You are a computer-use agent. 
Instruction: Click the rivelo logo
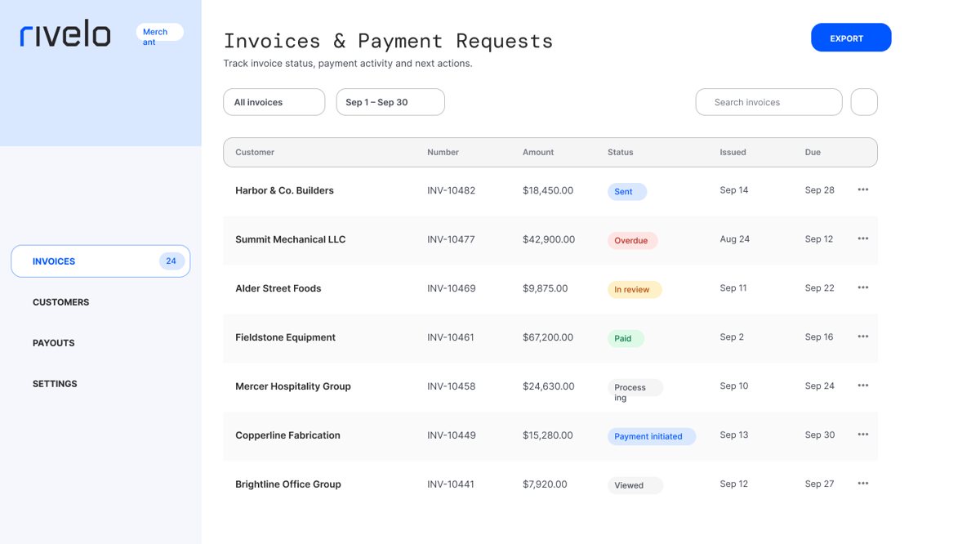(65, 33)
